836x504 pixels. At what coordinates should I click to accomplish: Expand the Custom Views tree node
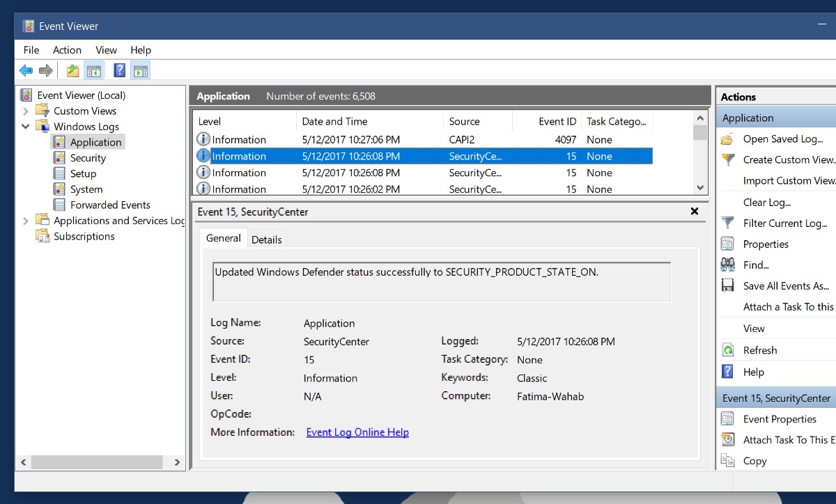click(26, 111)
